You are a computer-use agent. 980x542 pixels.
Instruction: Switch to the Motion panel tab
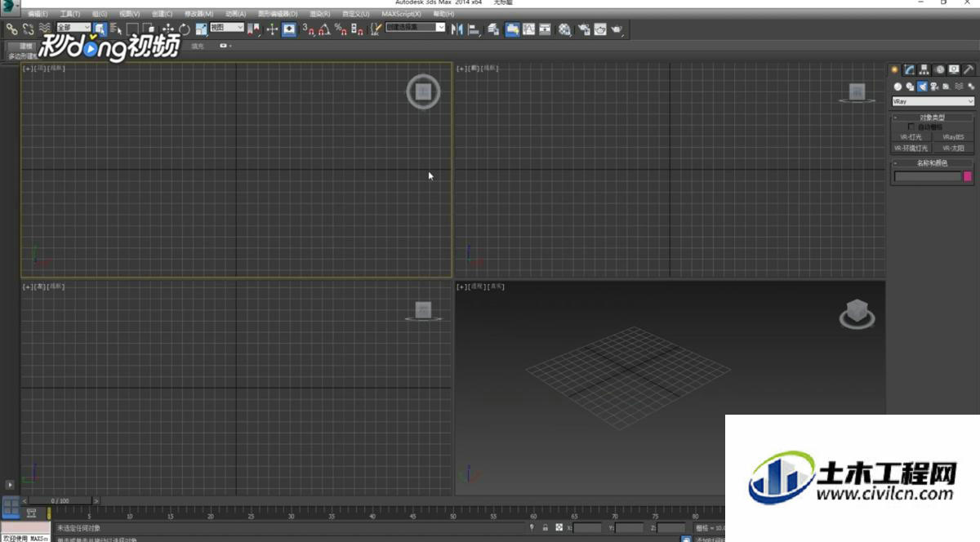click(939, 69)
